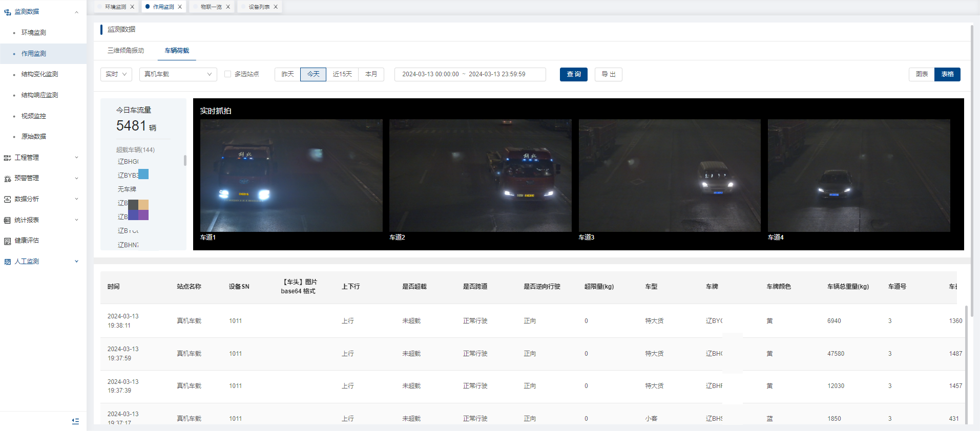Viewport: 980px width, 431px height.
Task: Click the 预警管理 sidebar icon
Action: 7,179
